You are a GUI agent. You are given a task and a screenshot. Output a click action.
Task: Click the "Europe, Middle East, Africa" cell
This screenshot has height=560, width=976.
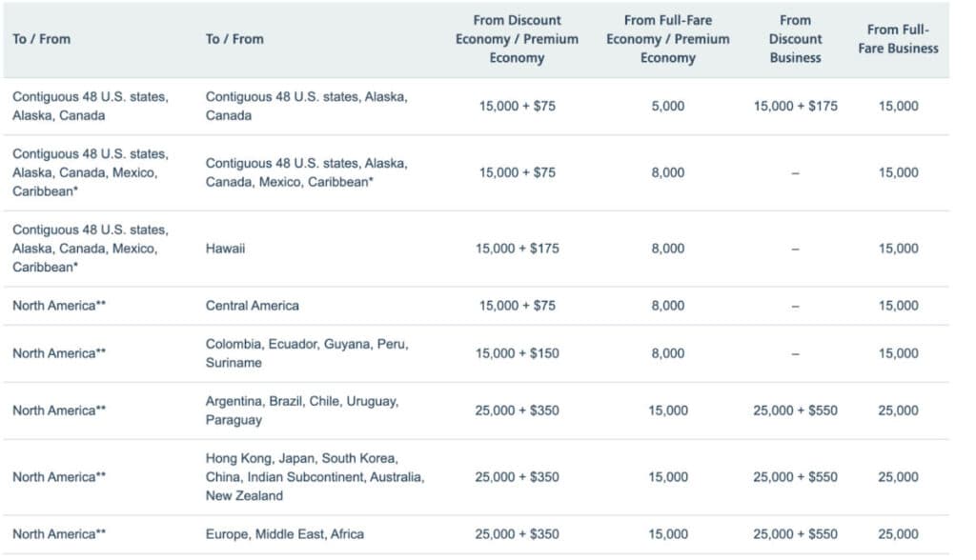(x=285, y=534)
